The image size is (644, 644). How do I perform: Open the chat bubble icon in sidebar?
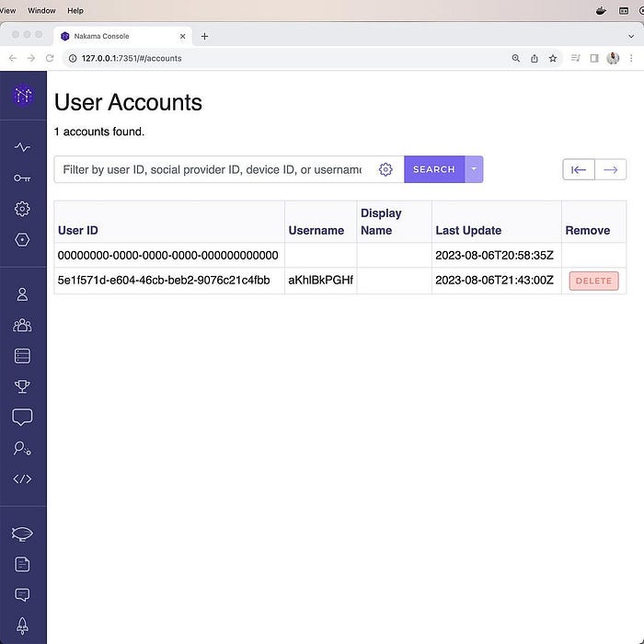click(x=22, y=418)
